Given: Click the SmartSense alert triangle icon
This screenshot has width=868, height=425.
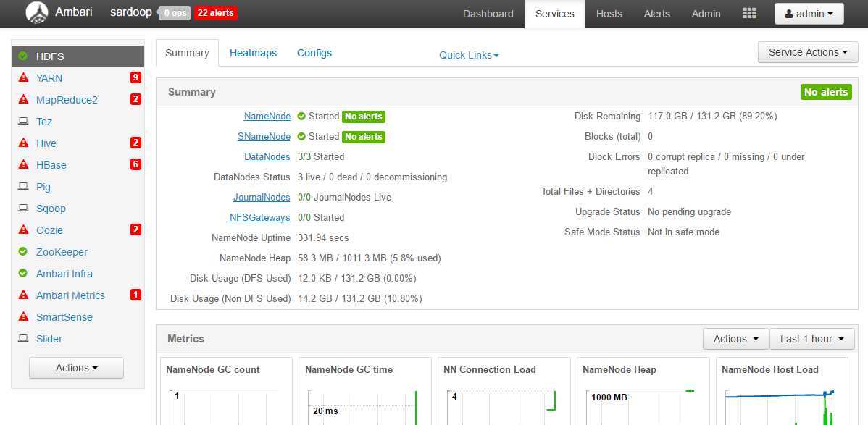Looking at the screenshot, I should [23, 316].
